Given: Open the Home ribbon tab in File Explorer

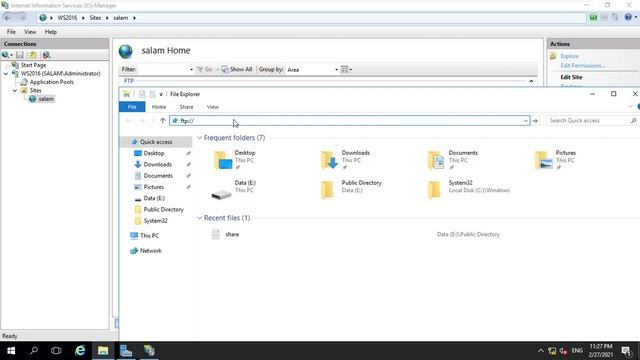Looking at the screenshot, I should click(x=159, y=107).
